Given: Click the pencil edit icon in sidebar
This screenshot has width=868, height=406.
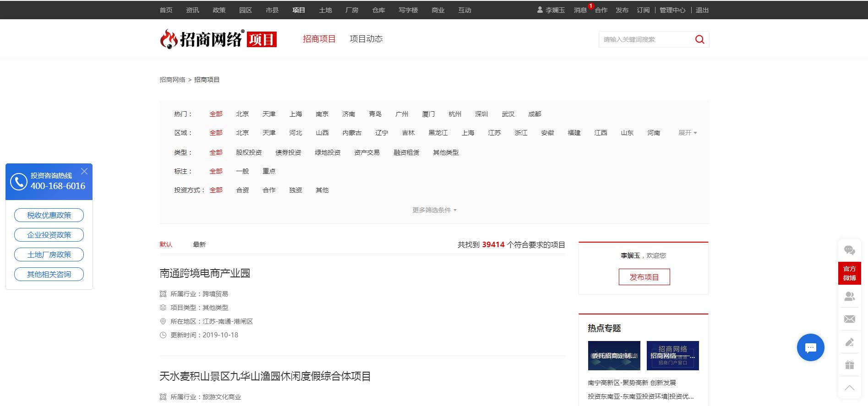Looking at the screenshot, I should [x=849, y=342].
